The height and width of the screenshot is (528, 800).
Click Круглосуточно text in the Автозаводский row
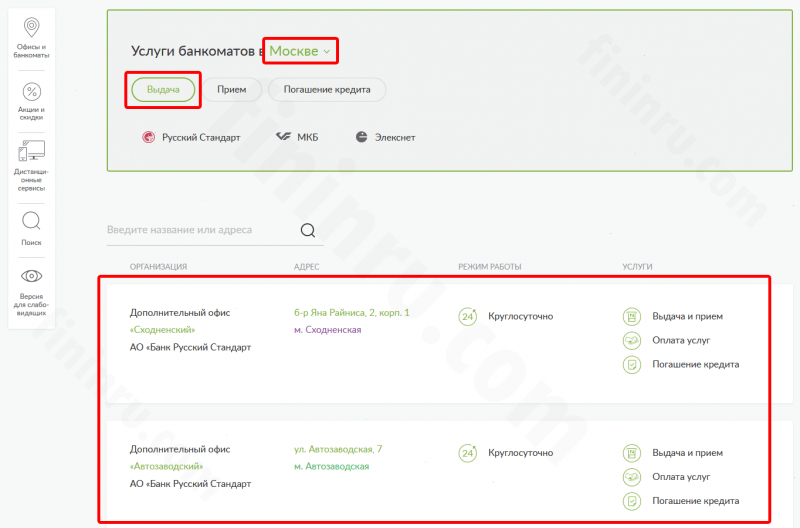tap(520, 453)
